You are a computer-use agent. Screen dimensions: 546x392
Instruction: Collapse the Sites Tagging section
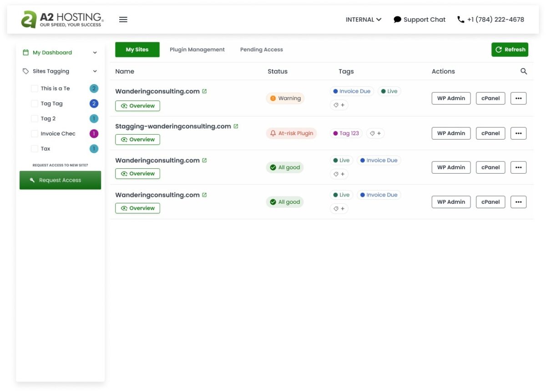coord(95,71)
